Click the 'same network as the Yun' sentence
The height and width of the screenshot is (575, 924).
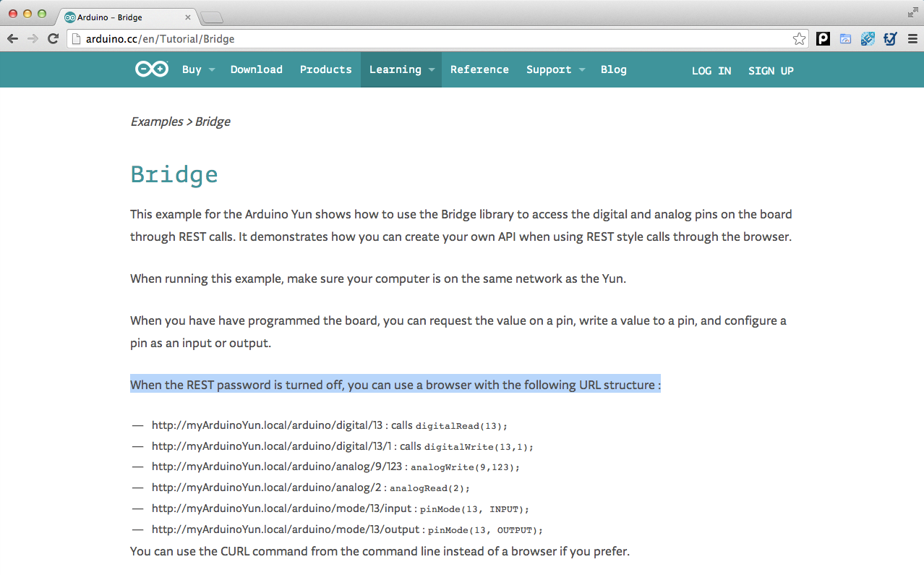tap(378, 278)
